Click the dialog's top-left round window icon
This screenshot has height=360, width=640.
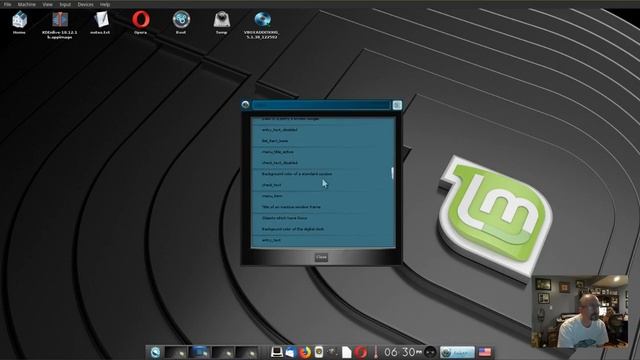click(245, 105)
